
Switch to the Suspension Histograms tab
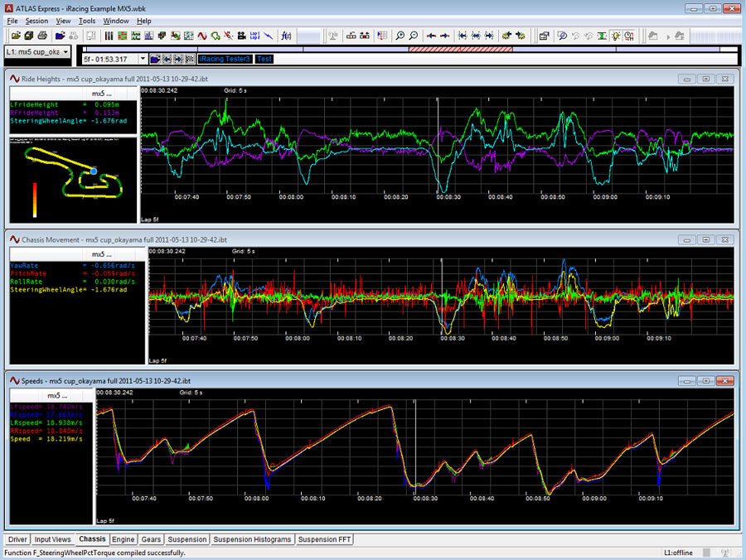[252, 539]
